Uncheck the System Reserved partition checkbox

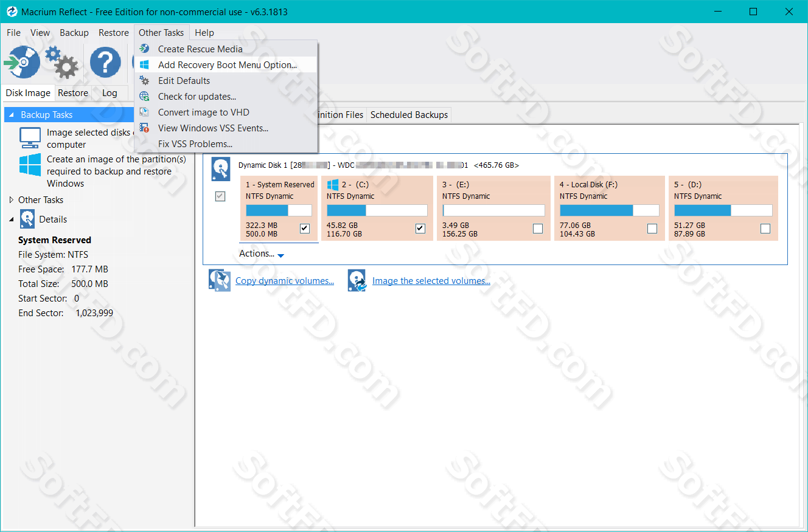tap(305, 229)
